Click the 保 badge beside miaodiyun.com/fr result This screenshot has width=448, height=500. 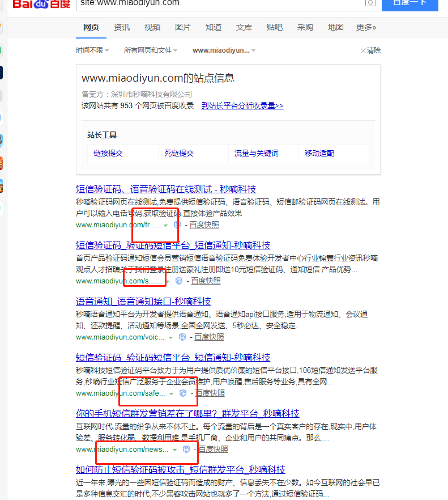(177, 224)
